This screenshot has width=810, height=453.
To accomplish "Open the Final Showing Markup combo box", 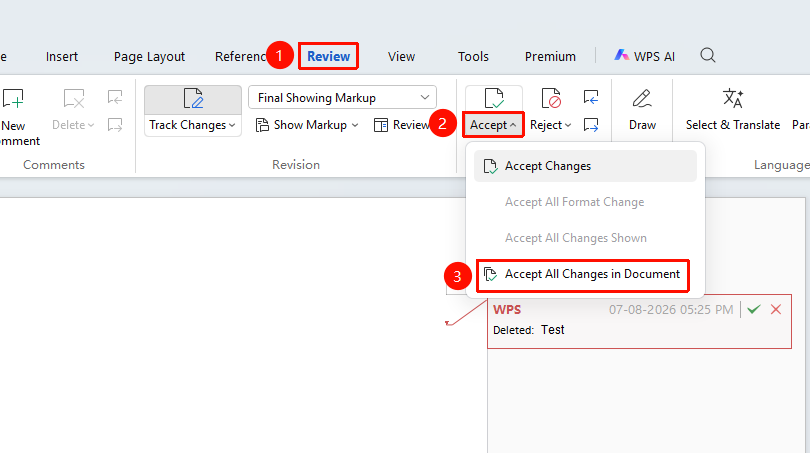I will (x=342, y=98).
